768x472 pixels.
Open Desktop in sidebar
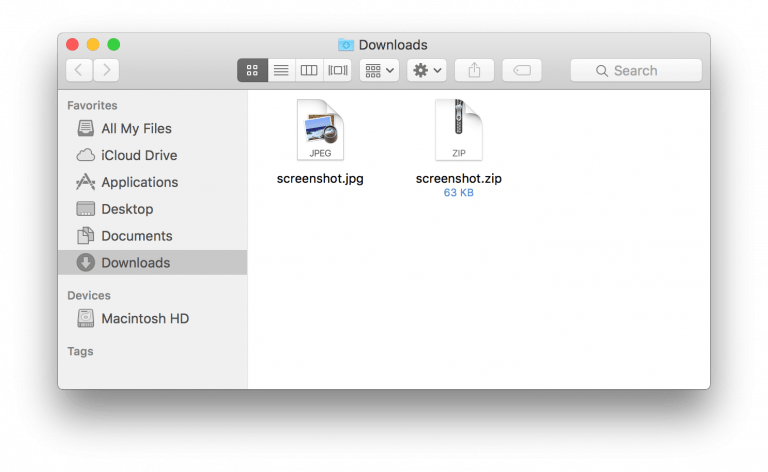tap(152, 209)
